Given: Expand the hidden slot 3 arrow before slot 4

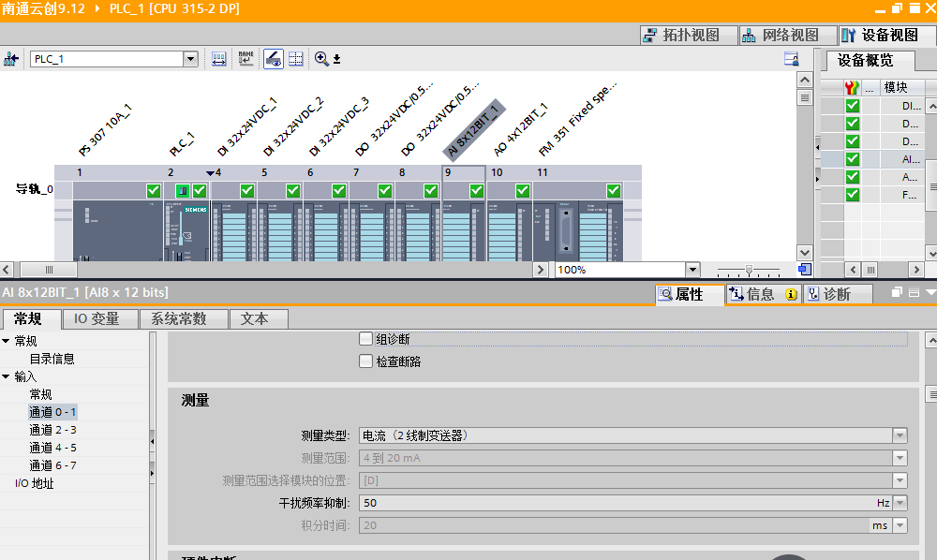Looking at the screenshot, I should point(210,173).
